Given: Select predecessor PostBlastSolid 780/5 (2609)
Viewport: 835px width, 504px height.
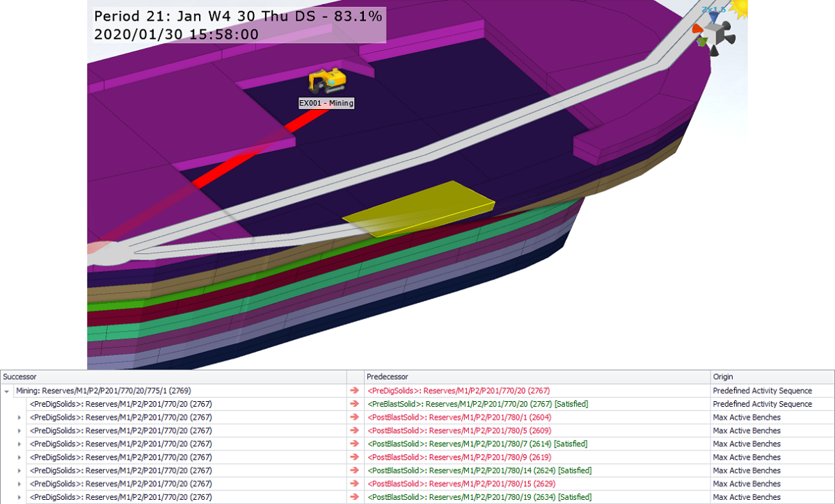Looking at the screenshot, I should [x=459, y=430].
